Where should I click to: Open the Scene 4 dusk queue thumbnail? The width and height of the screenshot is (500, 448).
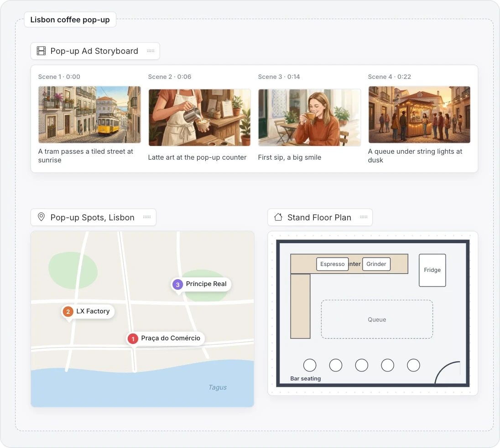(419, 115)
